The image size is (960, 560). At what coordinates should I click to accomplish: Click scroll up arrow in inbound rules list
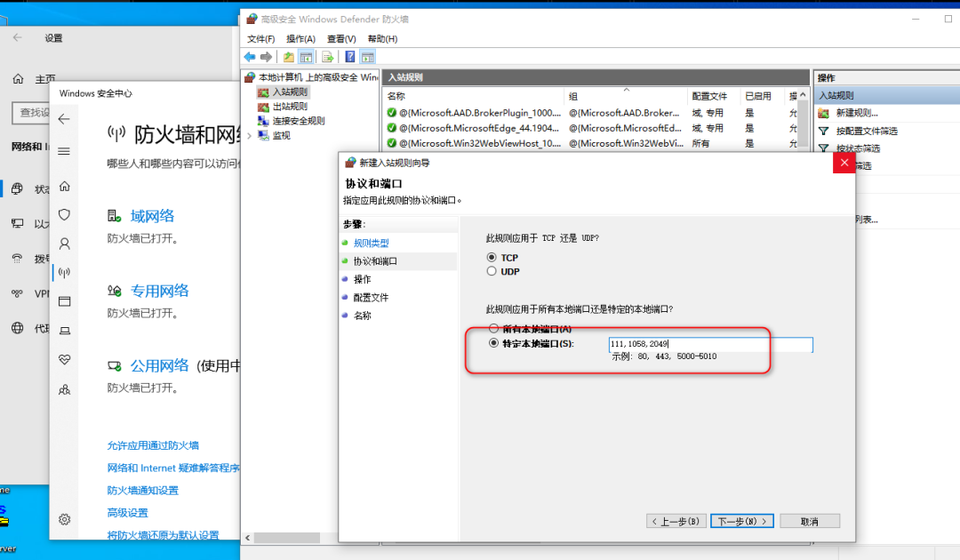click(x=803, y=95)
